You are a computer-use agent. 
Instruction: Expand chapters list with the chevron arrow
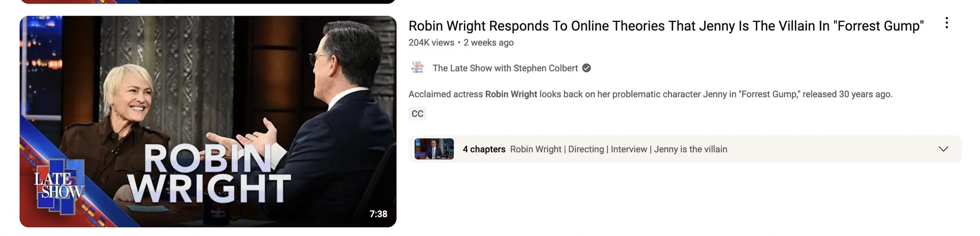point(943,149)
